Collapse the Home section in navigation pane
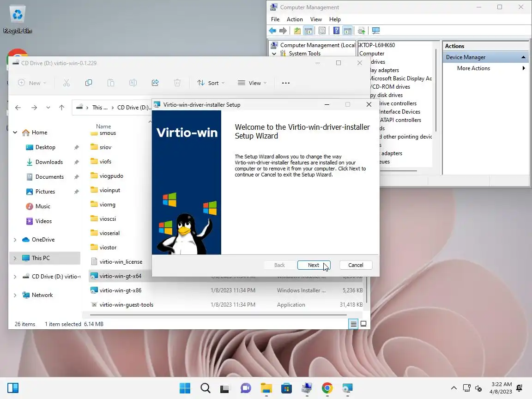Screen dimensions: 532x399 (15, 133)
